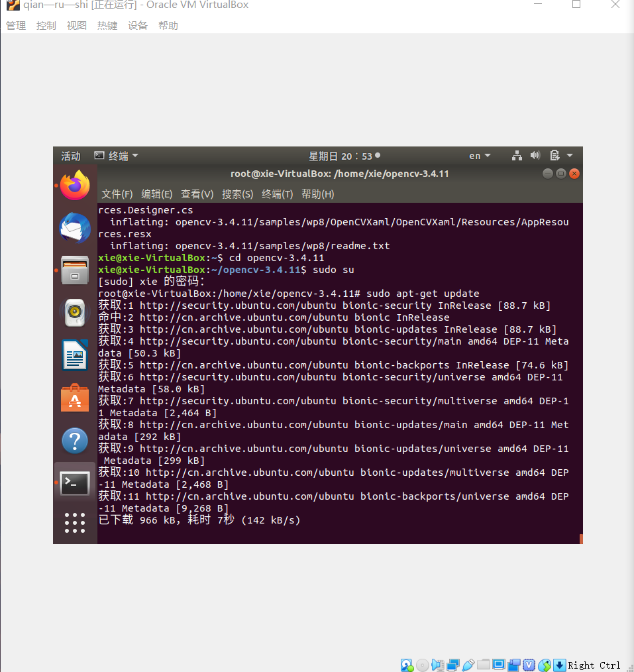Click the mouse integration status icon
Image resolution: width=634 pixels, height=672 pixels.
(545, 665)
